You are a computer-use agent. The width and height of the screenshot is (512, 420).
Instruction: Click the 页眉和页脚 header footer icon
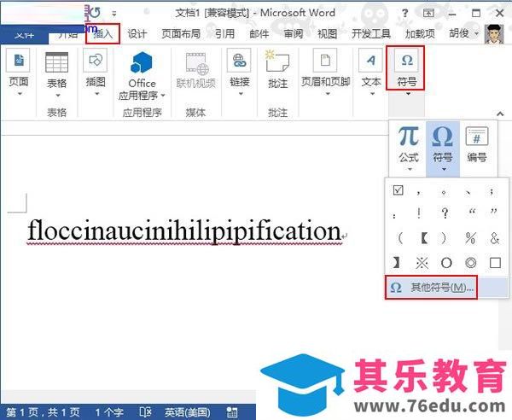[x=325, y=61]
